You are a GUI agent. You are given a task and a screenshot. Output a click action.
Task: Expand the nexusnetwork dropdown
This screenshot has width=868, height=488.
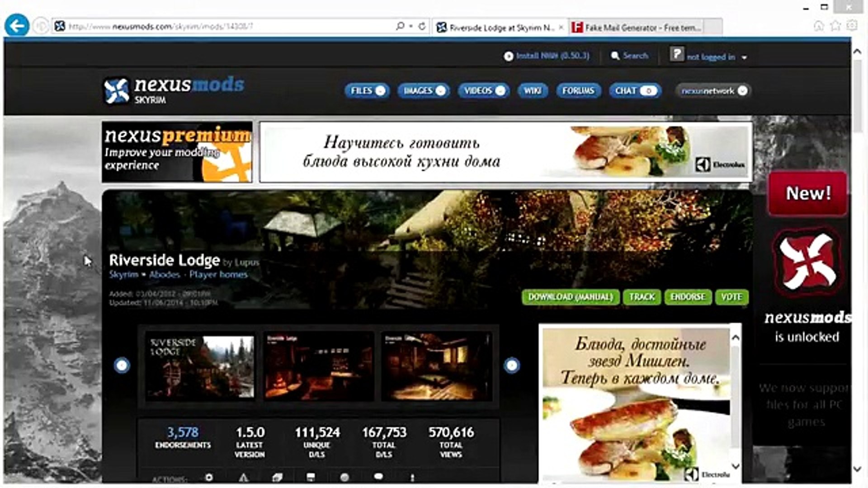click(742, 91)
